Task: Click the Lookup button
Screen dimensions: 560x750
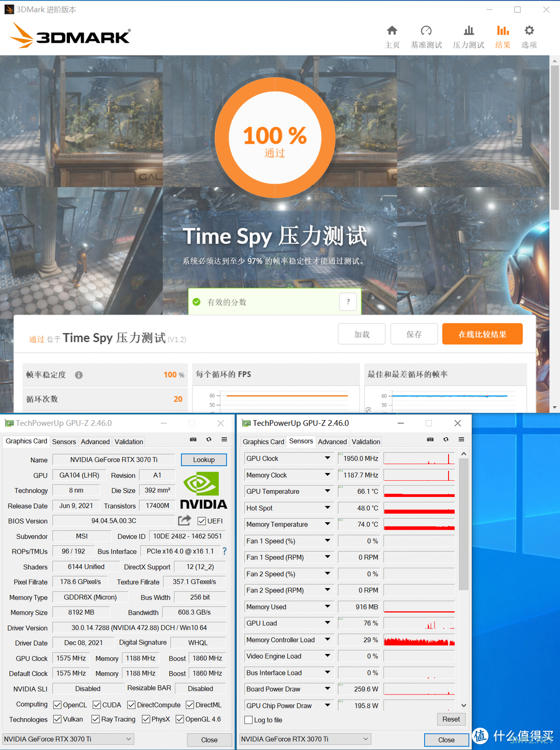Action: tap(204, 460)
